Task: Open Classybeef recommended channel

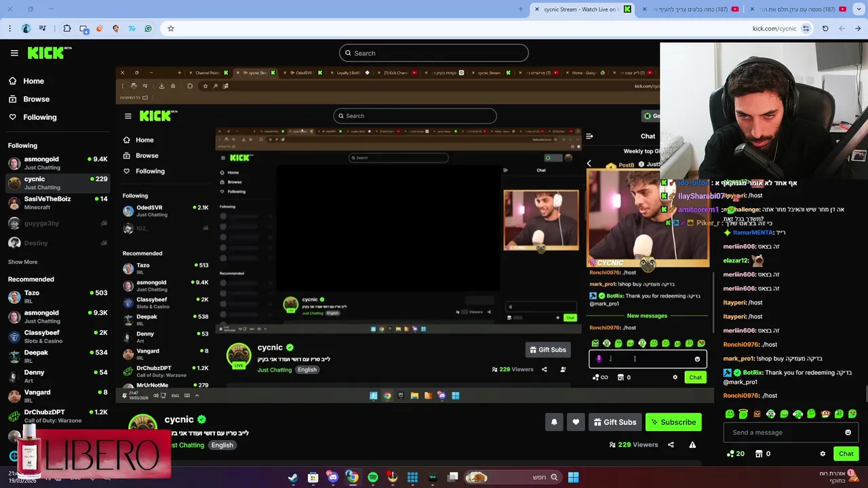Action: coord(58,336)
